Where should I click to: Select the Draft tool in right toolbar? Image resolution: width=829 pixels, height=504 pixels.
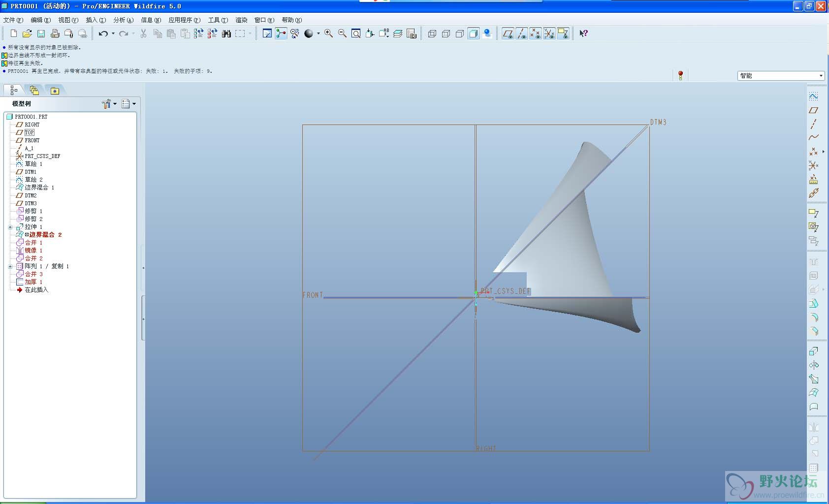pyautogui.click(x=814, y=304)
